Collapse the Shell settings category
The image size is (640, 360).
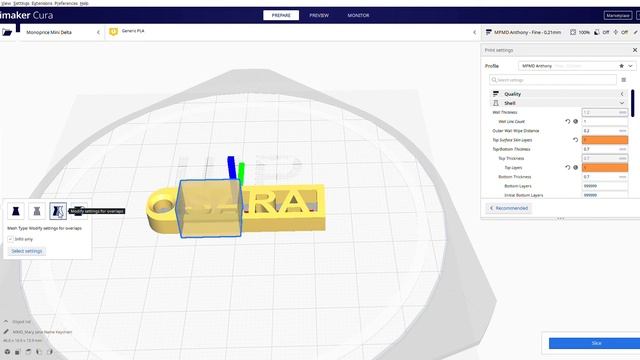(x=622, y=103)
